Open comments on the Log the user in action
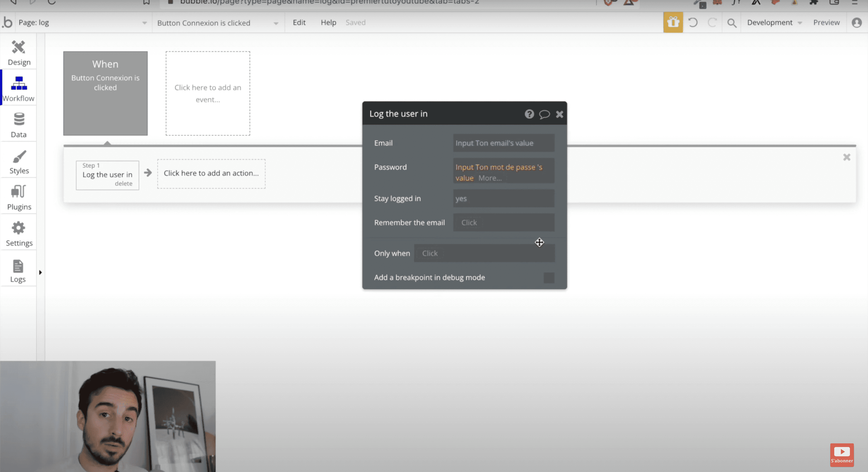The width and height of the screenshot is (868, 472). (x=544, y=114)
